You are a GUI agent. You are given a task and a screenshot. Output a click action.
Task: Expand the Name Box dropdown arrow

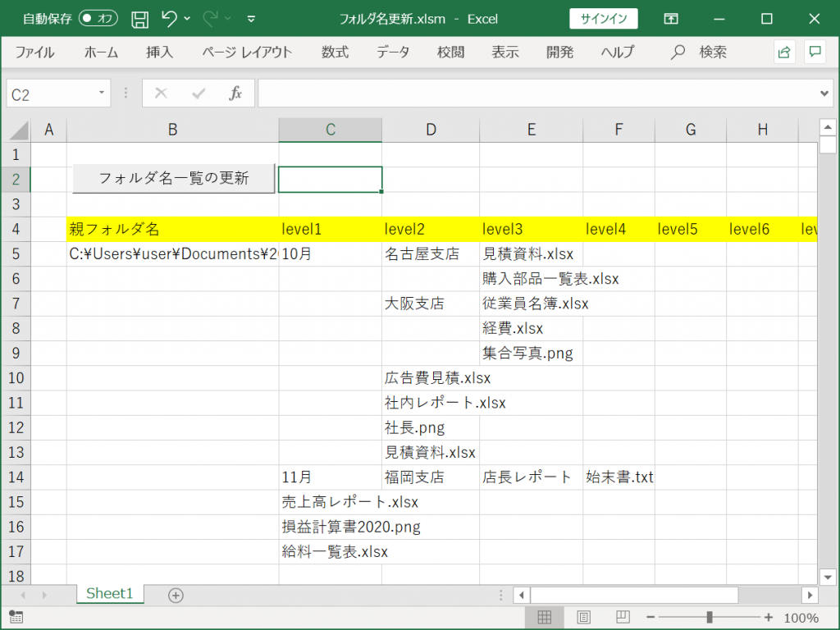click(102, 93)
